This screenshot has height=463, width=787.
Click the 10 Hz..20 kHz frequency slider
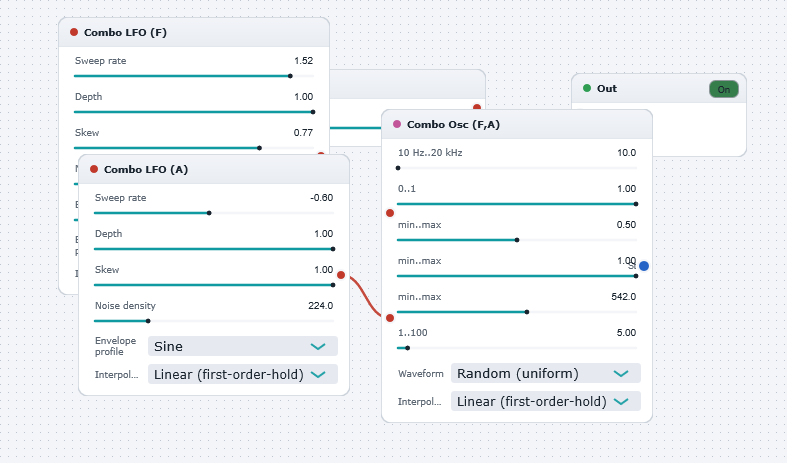(x=517, y=168)
